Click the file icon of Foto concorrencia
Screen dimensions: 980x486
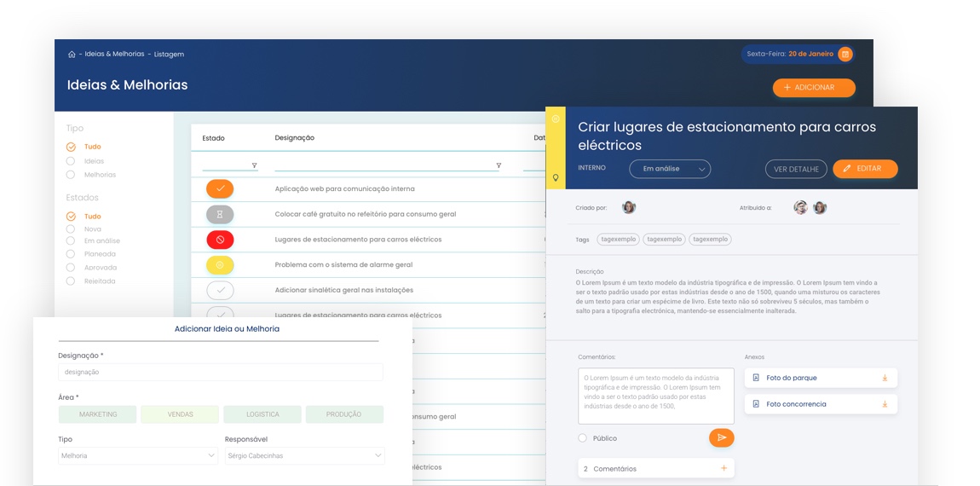756,404
